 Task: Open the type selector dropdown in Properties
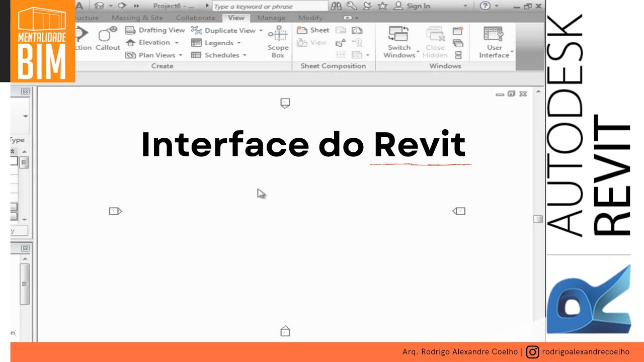click(x=25, y=117)
